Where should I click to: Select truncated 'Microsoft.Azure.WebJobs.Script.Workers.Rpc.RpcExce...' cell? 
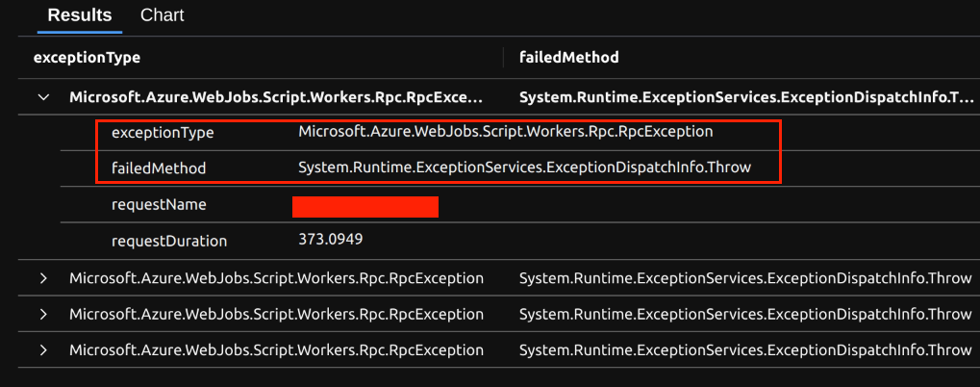[276, 97]
